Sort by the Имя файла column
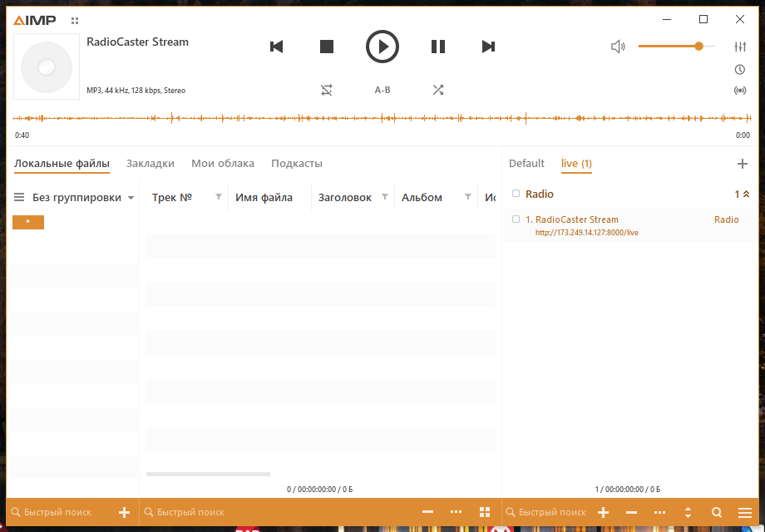The width and height of the screenshot is (765, 532). [264, 198]
